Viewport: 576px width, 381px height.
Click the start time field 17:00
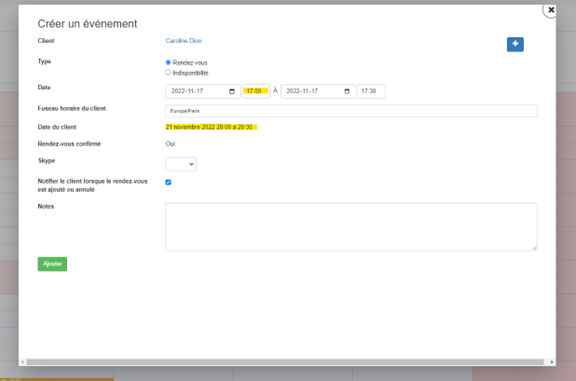click(256, 91)
